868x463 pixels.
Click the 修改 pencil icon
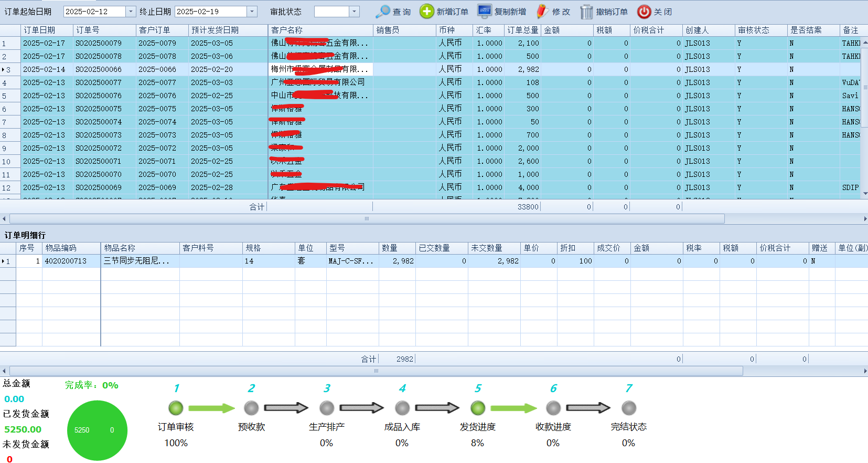542,12
